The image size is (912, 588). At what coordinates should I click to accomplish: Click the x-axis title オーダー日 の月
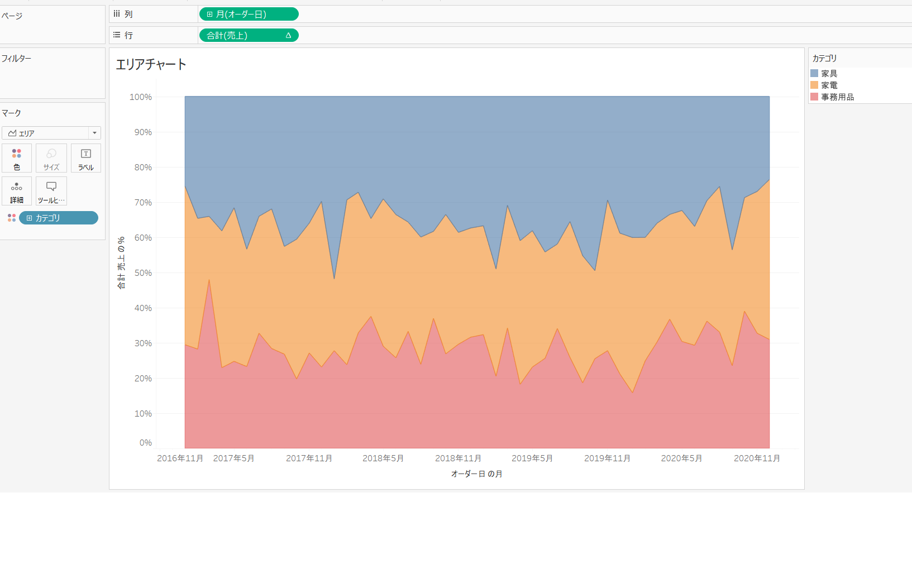click(x=477, y=474)
